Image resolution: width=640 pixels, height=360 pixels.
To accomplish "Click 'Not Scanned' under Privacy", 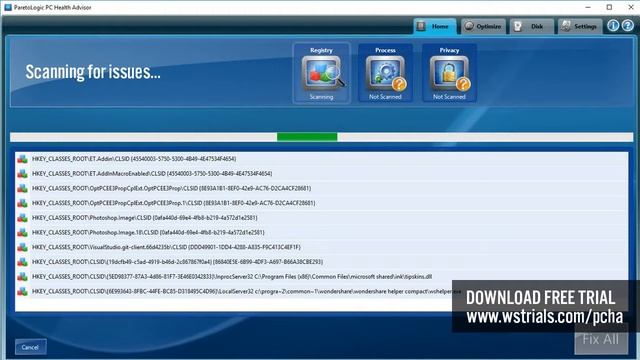I will click(449, 97).
